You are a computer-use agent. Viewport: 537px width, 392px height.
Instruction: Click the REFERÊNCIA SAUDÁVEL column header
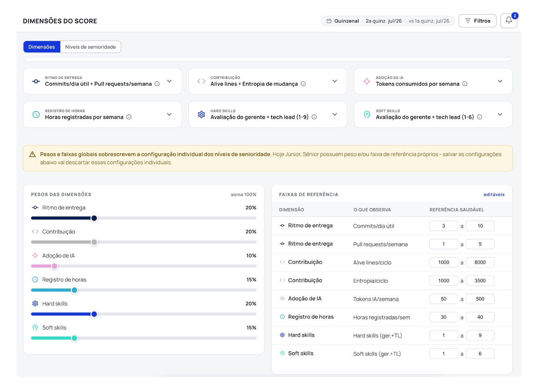pyautogui.click(x=456, y=210)
